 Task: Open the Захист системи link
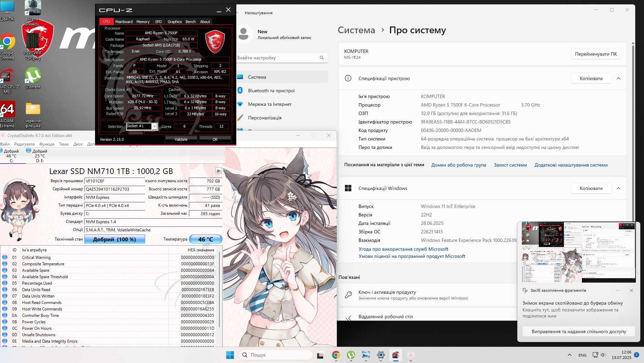tap(510, 165)
